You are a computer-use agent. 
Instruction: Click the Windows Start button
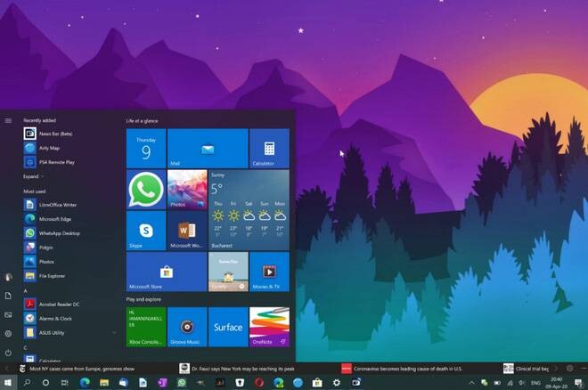click(x=8, y=382)
